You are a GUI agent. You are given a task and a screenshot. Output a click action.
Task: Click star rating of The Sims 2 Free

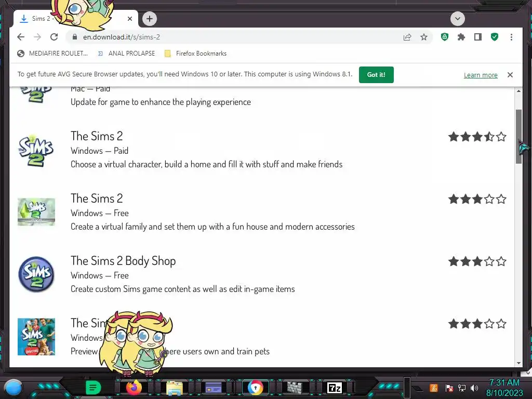[x=477, y=199]
